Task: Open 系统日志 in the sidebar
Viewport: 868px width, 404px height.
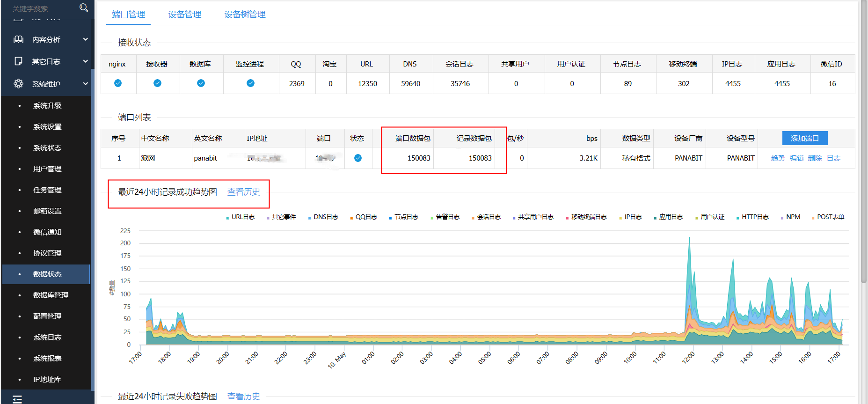Action: point(47,338)
